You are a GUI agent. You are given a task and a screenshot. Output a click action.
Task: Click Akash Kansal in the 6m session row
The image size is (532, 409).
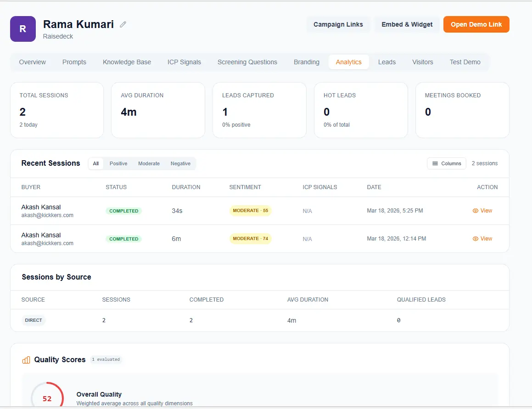(41, 235)
